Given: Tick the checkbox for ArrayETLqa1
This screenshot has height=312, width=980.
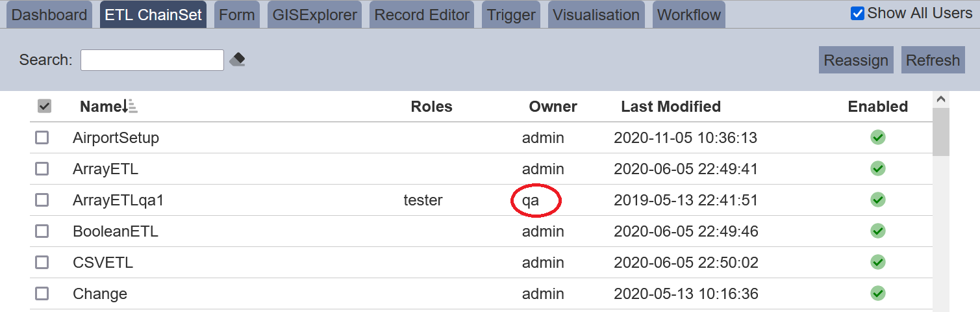Looking at the screenshot, I should pyautogui.click(x=42, y=200).
